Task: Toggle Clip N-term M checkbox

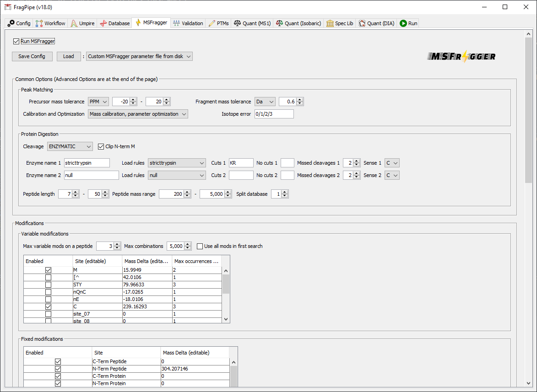Action: (101, 146)
